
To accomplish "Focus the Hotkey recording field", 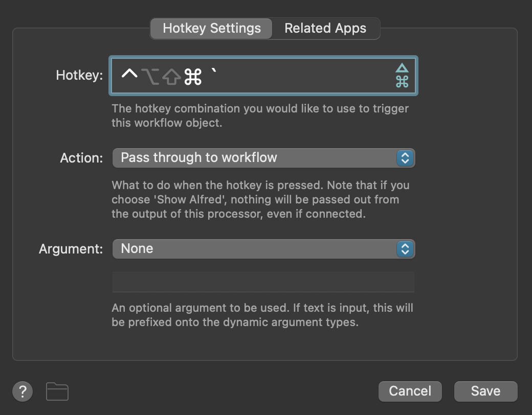I will point(263,76).
